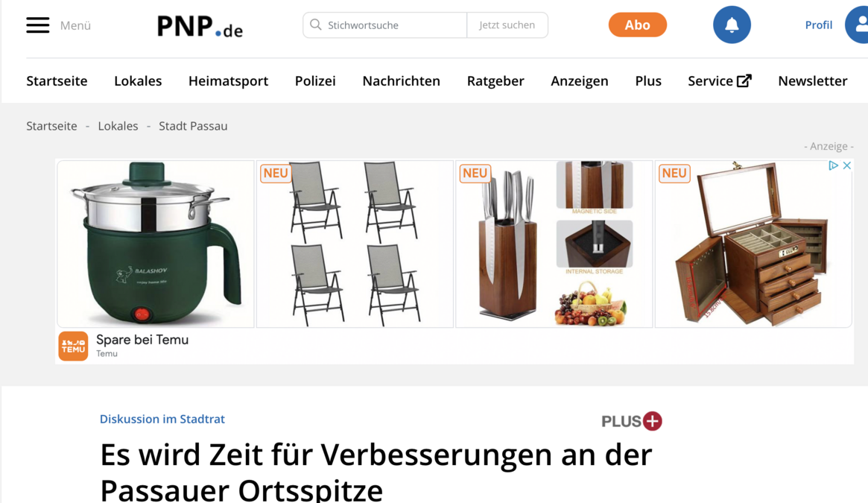The width and height of the screenshot is (868, 503).
Task: Click the Service external link icon
Action: [x=744, y=81]
